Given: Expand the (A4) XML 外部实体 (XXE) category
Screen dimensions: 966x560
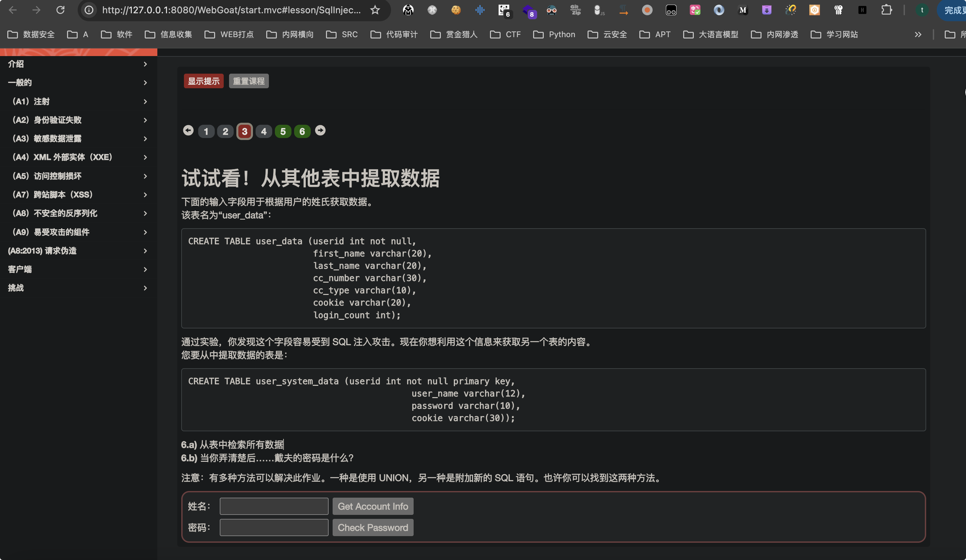Looking at the screenshot, I should pos(79,157).
